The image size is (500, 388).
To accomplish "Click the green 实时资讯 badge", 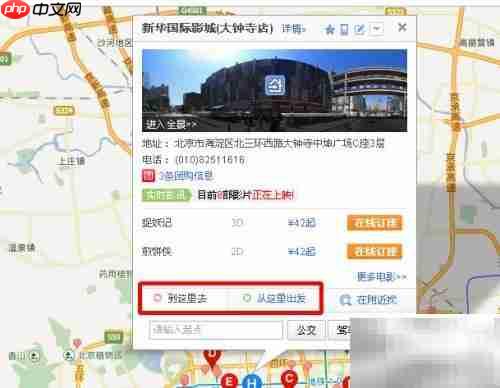I will 166,195.
